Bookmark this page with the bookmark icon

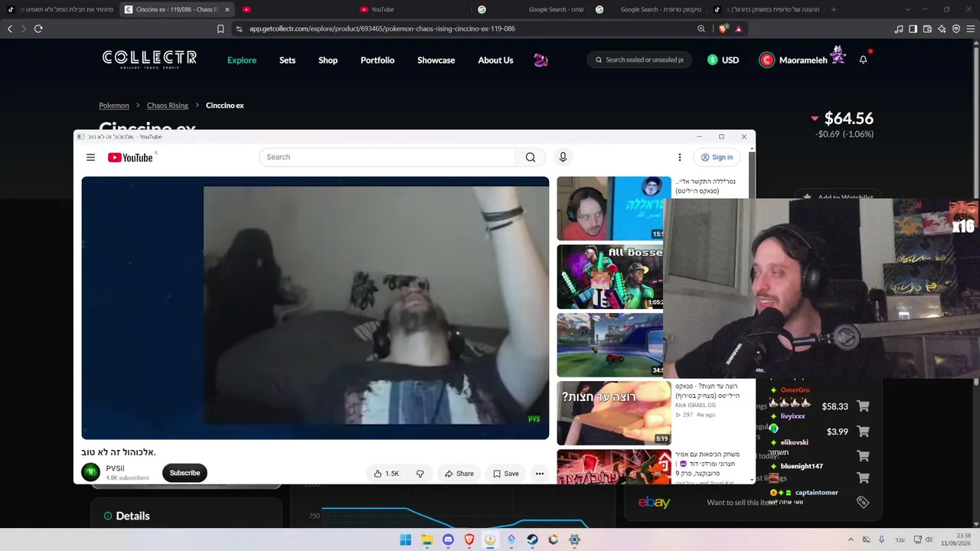point(220,29)
